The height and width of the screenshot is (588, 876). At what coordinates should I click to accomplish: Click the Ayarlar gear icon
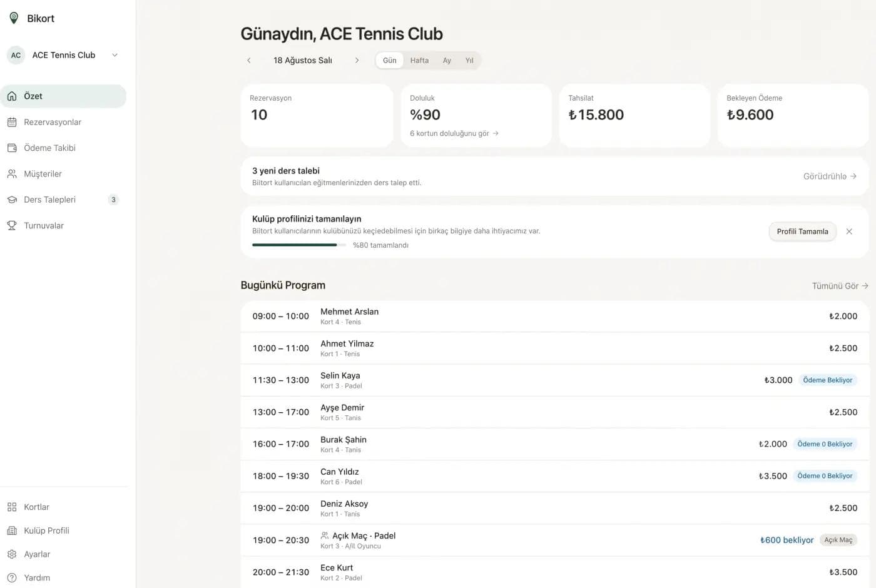[12, 554]
